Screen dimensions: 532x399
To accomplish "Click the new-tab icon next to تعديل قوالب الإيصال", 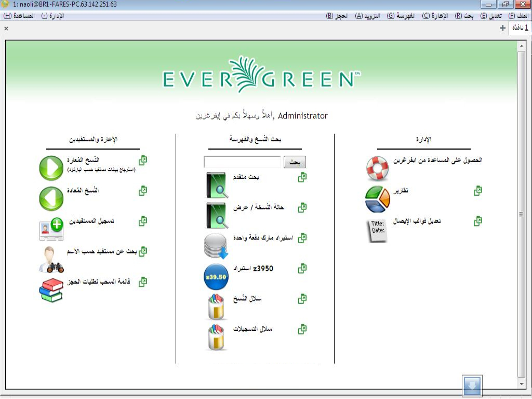I will (x=478, y=221).
